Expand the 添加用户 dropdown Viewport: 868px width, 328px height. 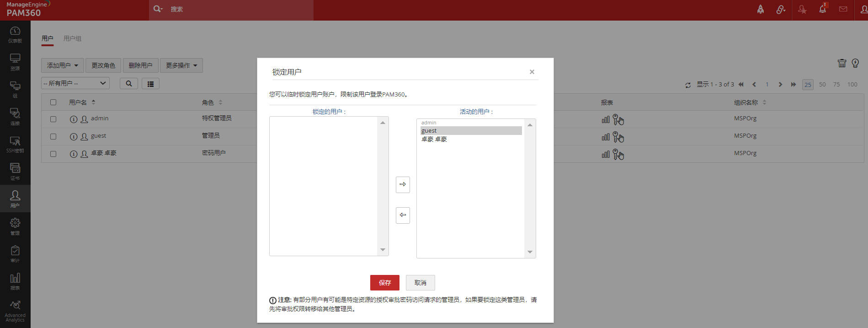pyautogui.click(x=63, y=65)
